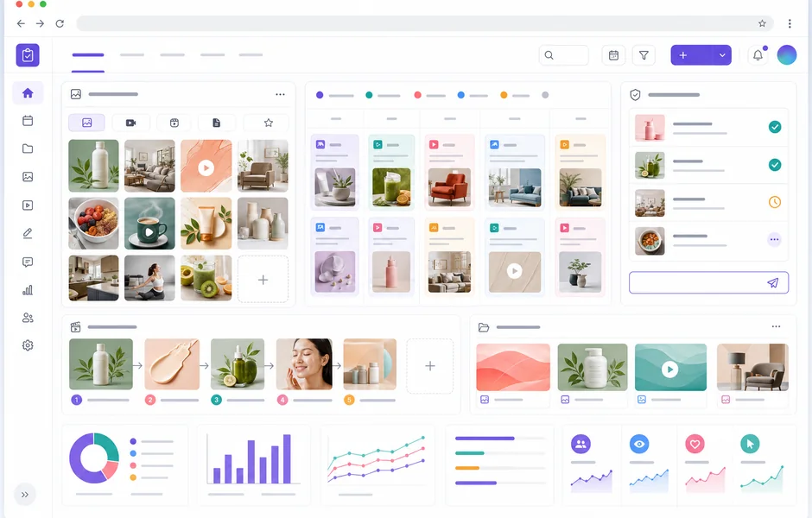Click the orange clock status on the living room row

(775, 202)
